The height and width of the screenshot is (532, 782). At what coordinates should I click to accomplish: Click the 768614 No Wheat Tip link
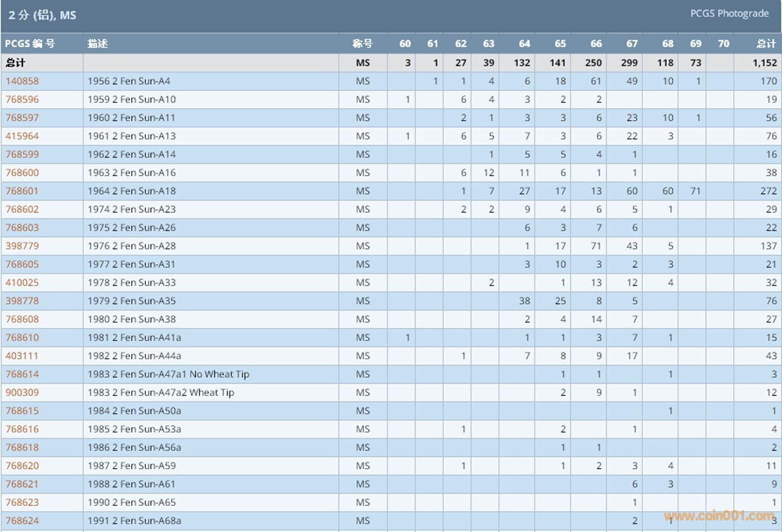click(x=22, y=374)
